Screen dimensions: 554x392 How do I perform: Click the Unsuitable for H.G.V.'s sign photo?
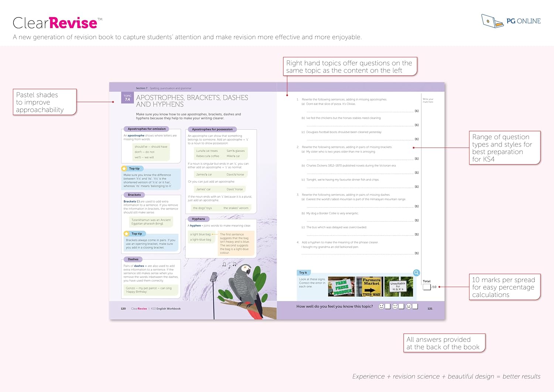click(x=399, y=287)
